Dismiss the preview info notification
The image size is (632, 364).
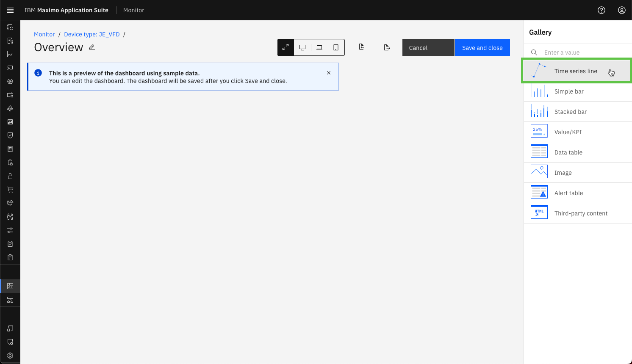[x=329, y=73]
